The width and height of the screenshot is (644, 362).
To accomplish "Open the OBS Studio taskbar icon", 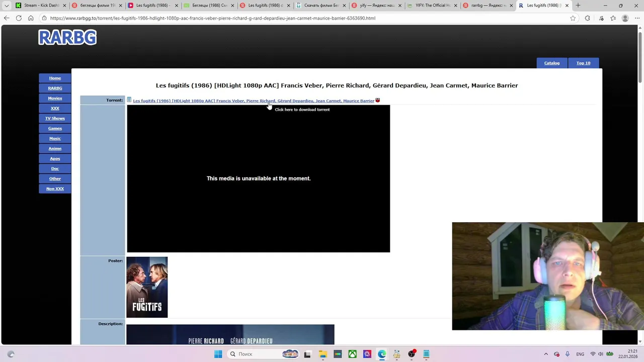I will tap(412, 354).
